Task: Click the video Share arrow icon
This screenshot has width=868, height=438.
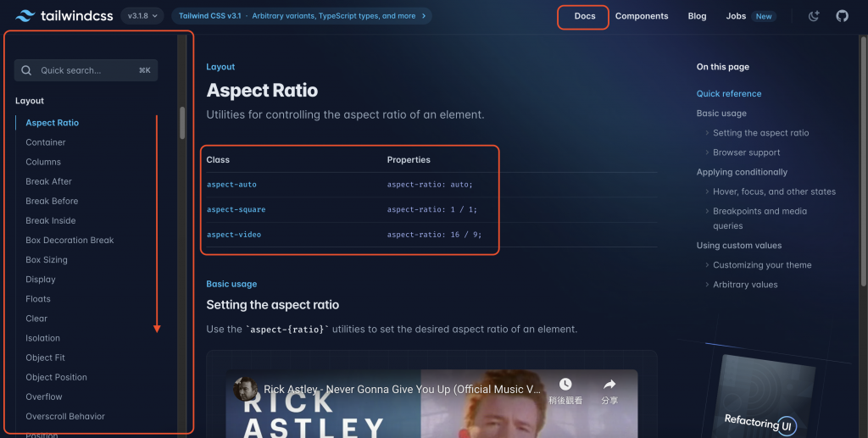Action: point(609,385)
